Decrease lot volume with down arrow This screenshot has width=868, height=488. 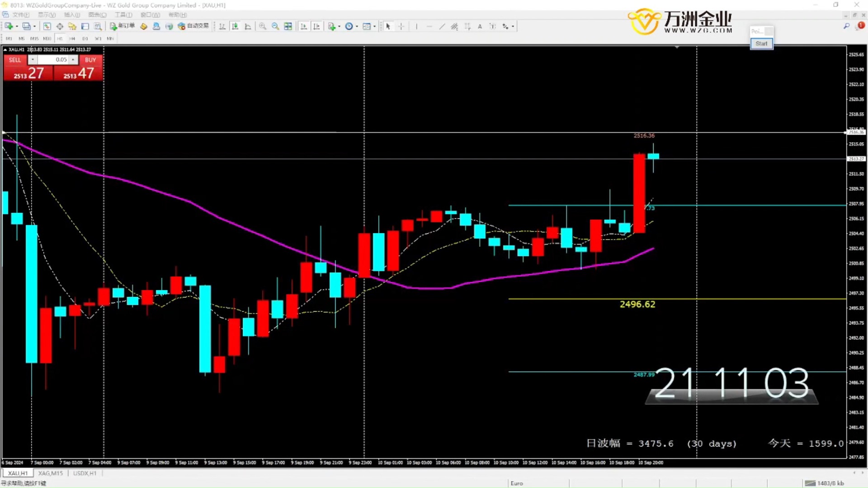(x=33, y=60)
